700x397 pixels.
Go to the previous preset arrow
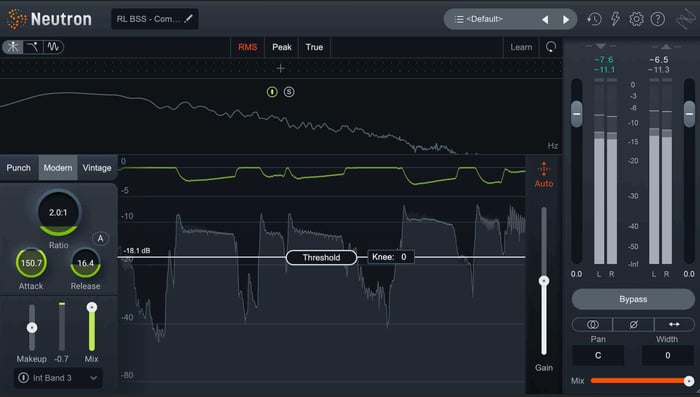click(545, 20)
